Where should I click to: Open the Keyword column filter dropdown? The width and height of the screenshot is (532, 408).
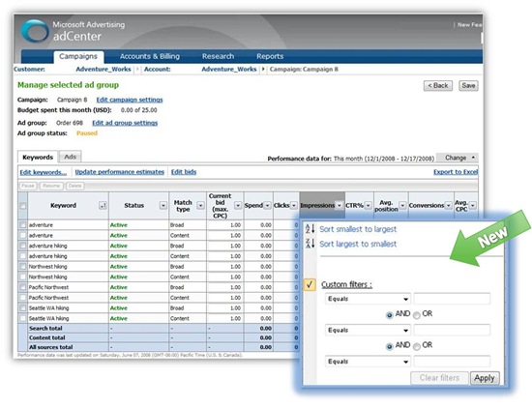(103, 206)
